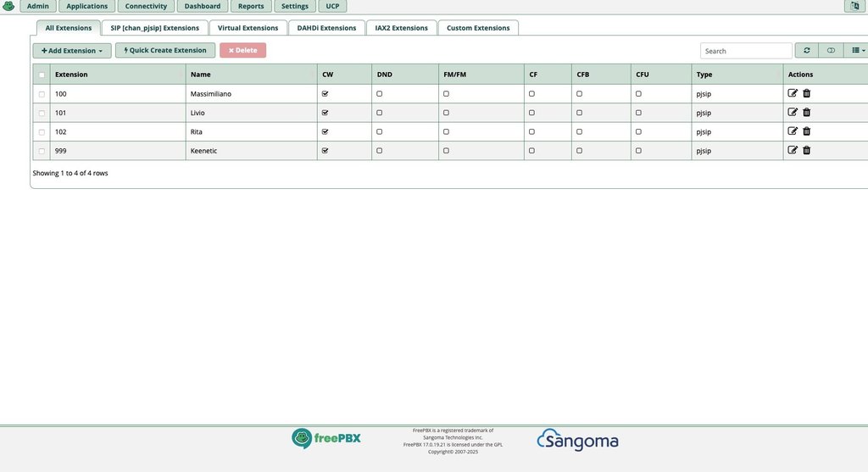This screenshot has width=868, height=472.
Task: Click the name Massimiliano
Action: click(x=211, y=94)
